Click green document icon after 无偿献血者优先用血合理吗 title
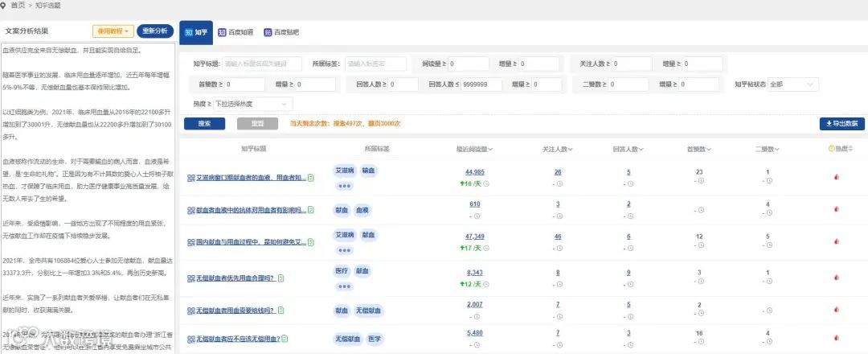Viewport: 868px width, 354px height. coord(280,278)
